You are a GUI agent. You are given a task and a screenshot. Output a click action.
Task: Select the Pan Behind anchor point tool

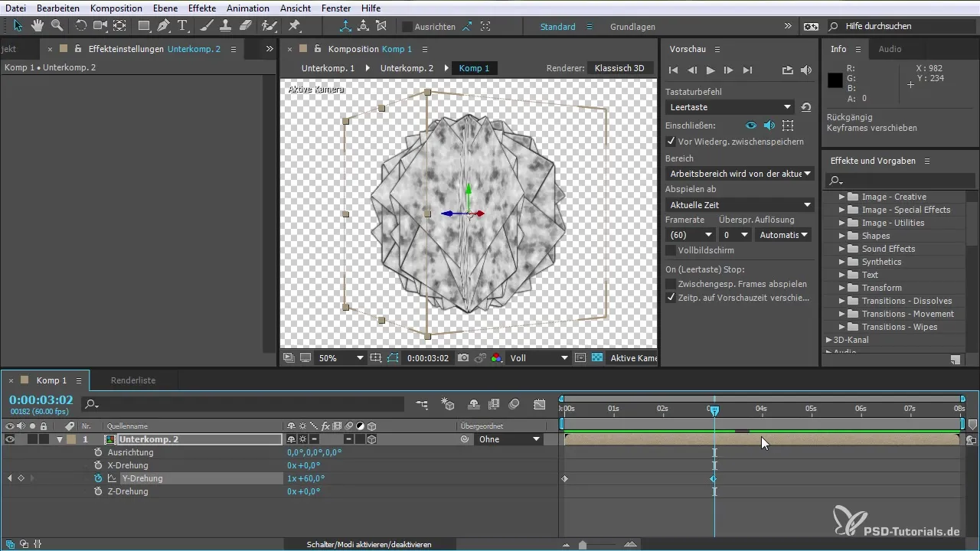pyautogui.click(x=119, y=26)
